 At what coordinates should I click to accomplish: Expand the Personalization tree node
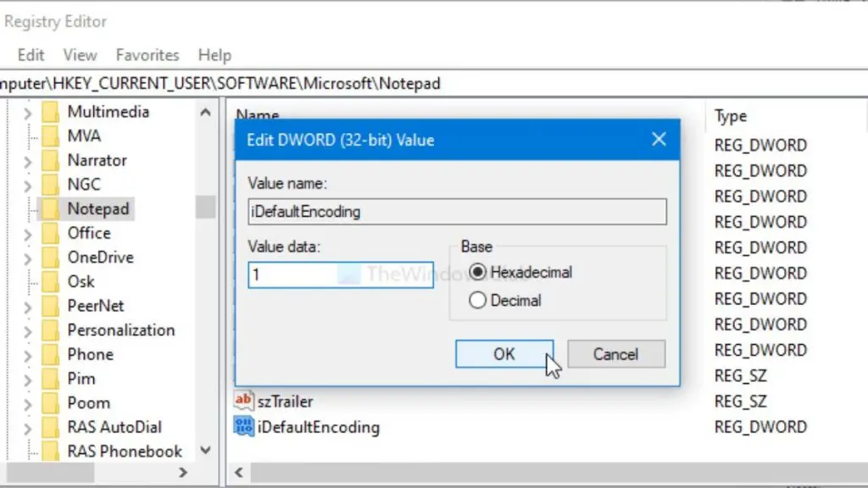(x=28, y=331)
